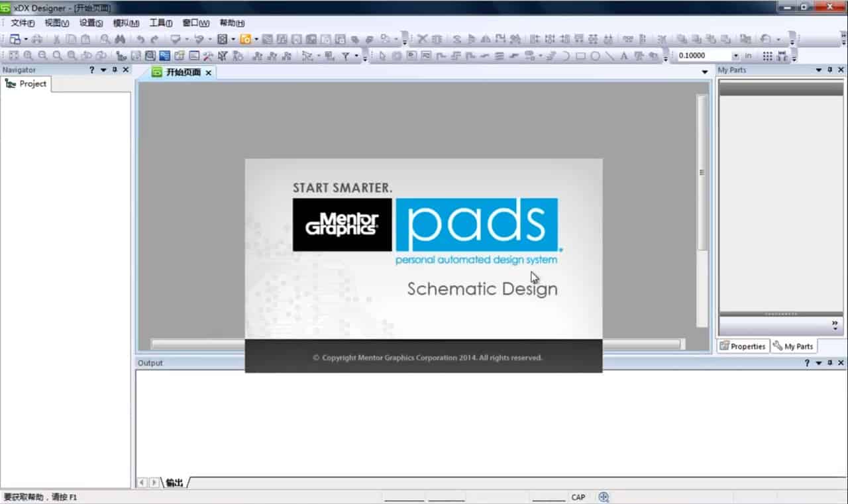848x504 pixels.
Task: Click the Undo arrow icon
Action: [140, 40]
